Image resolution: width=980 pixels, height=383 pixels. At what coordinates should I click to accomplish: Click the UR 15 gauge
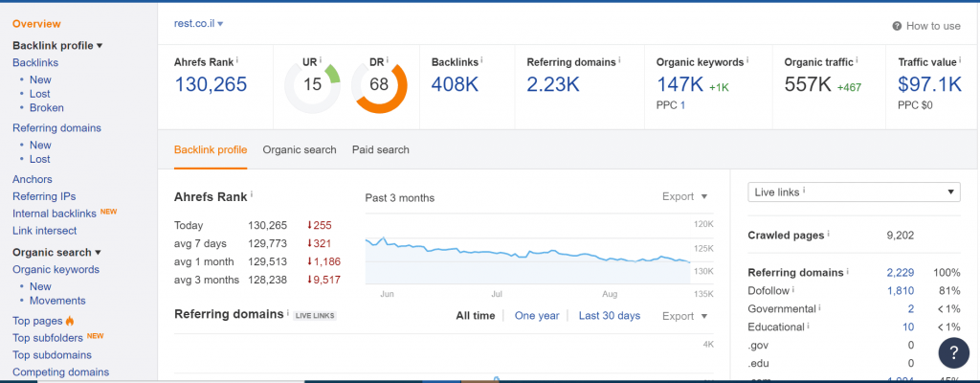313,84
